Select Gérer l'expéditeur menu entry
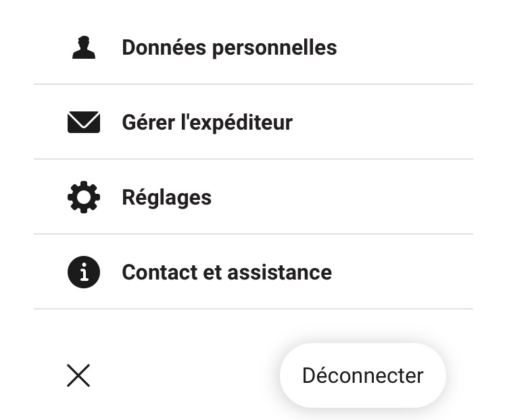This screenshot has width=507, height=420. [x=254, y=122]
